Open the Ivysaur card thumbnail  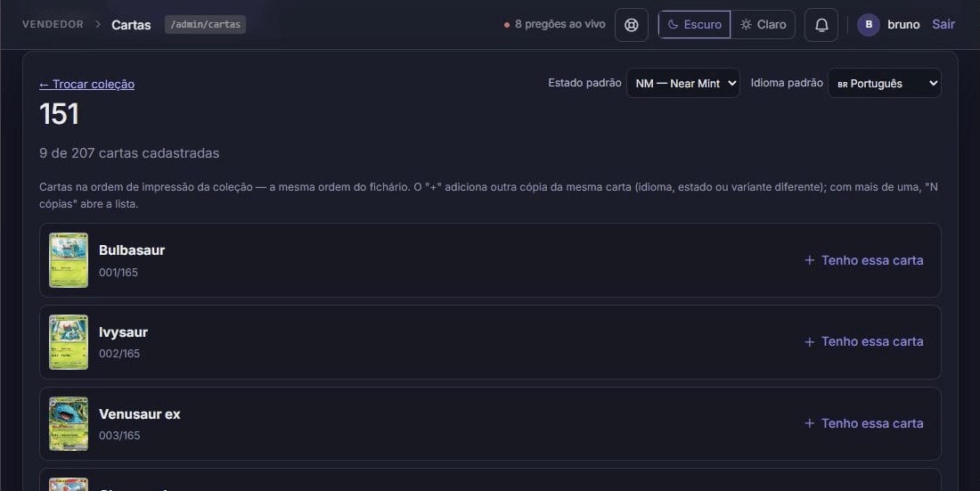pos(69,342)
